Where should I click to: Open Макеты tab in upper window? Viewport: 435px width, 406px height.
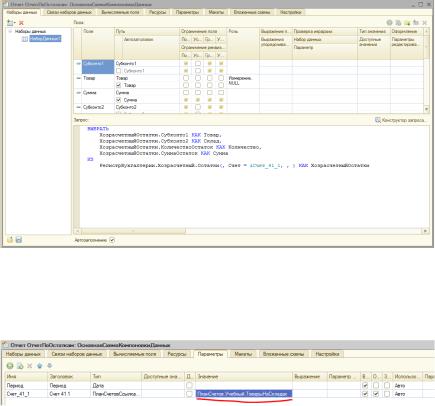[x=216, y=12]
